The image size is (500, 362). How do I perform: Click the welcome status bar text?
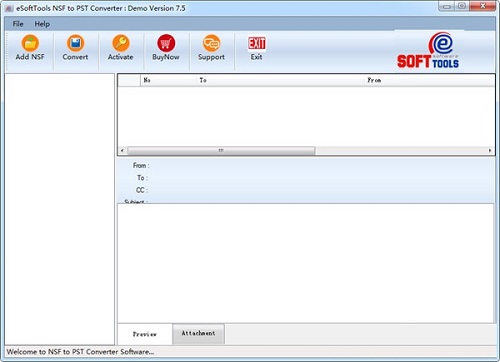tap(80, 352)
